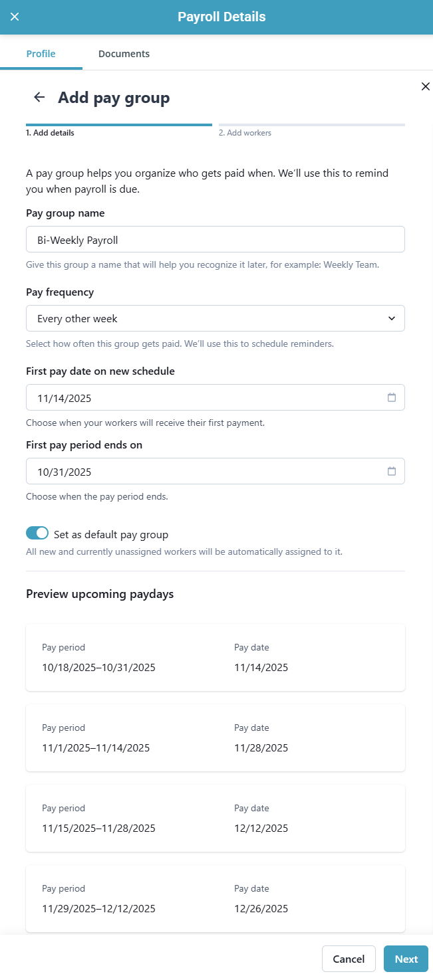Screen dimensions: 433x980
Task: Select the 12/26/2025 pay date preview card
Action: click(x=215, y=898)
